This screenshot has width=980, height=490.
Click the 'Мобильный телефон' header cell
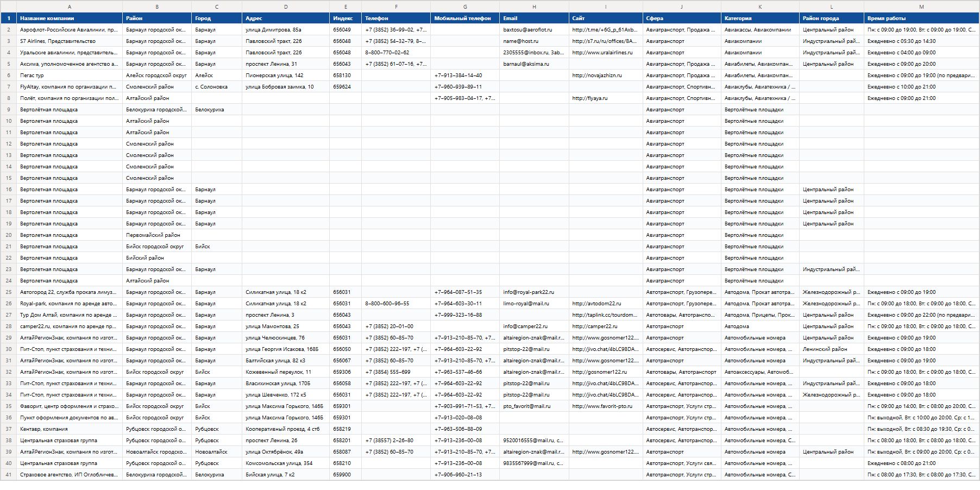click(x=465, y=18)
